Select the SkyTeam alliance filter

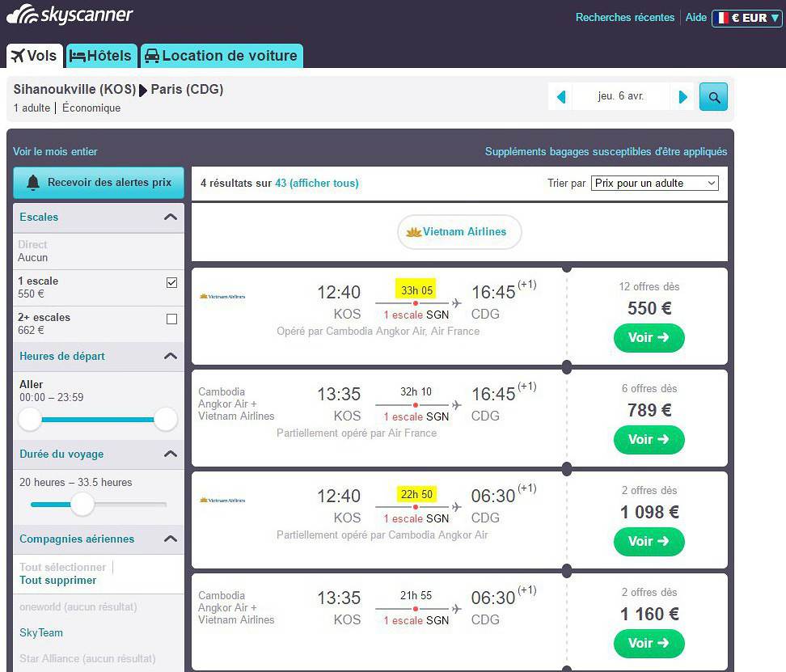(x=41, y=633)
